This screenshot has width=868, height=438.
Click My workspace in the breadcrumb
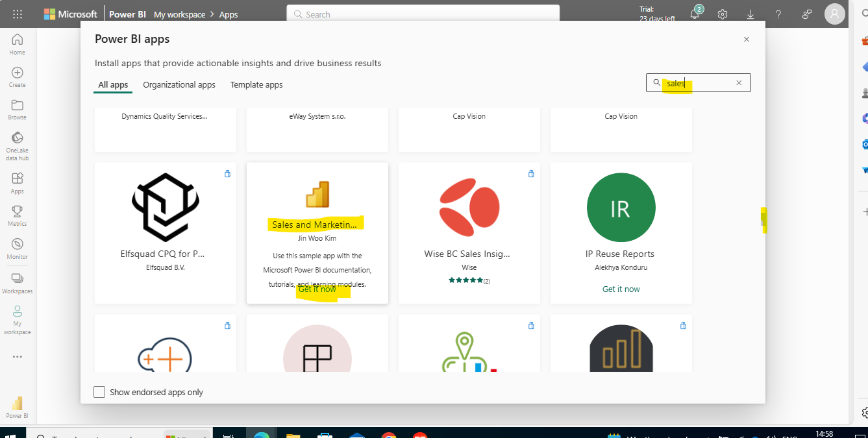tap(179, 14)
